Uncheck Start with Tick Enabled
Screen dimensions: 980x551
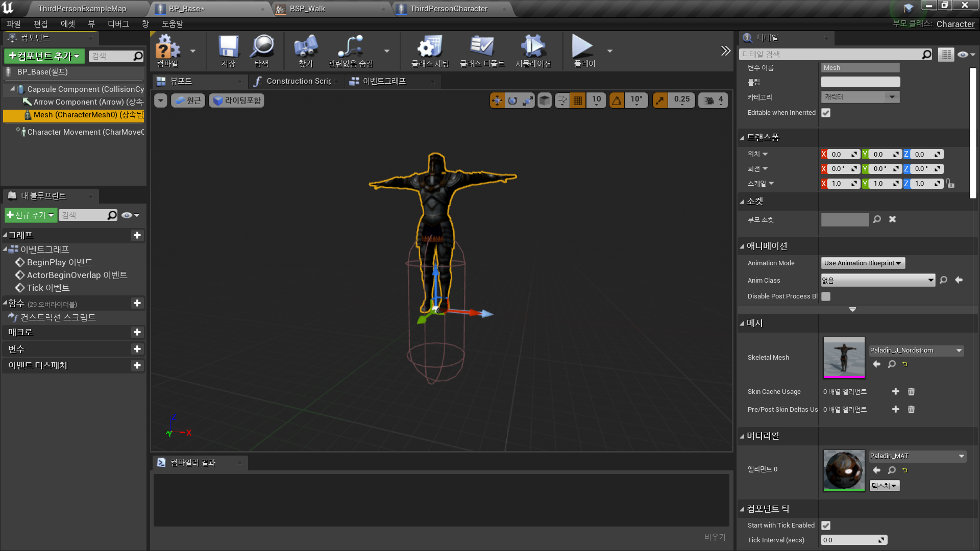pos(826,525)
